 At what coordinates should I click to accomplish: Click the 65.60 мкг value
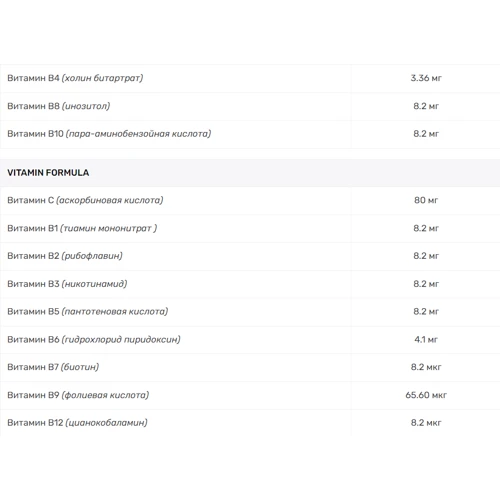tap(426, 395)
